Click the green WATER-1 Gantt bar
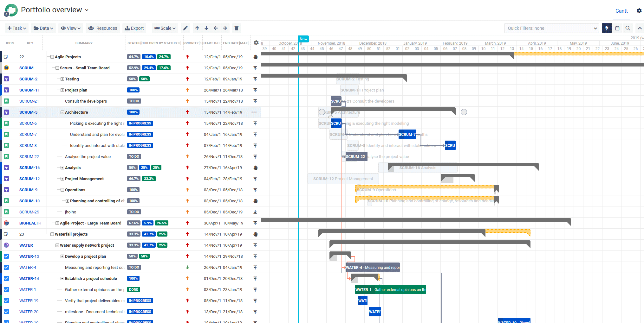 390,289
